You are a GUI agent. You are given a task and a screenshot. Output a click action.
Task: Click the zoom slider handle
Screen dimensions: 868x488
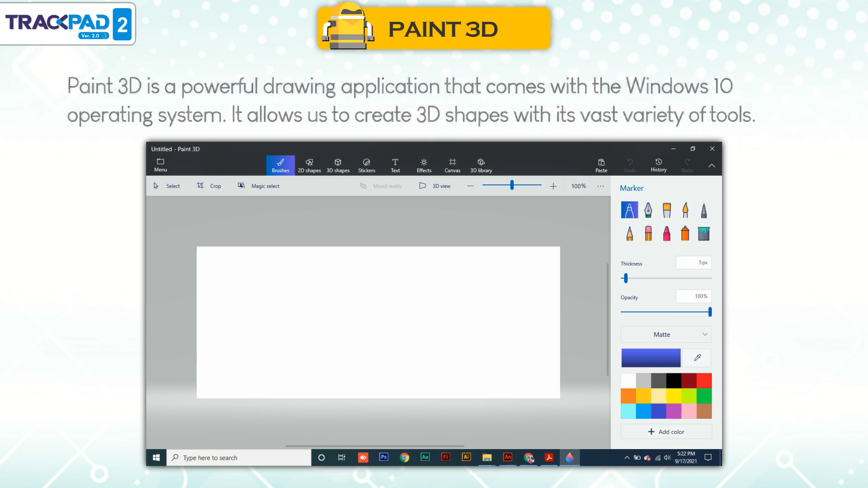click(x=512, y=185)
